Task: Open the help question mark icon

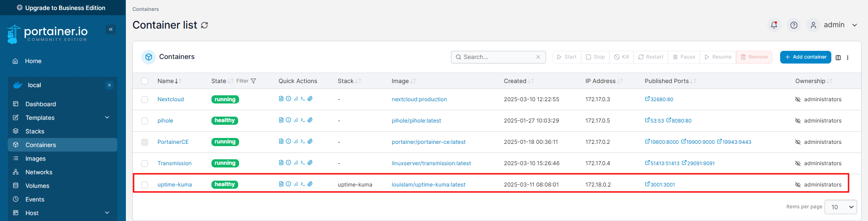Action: 794,25
